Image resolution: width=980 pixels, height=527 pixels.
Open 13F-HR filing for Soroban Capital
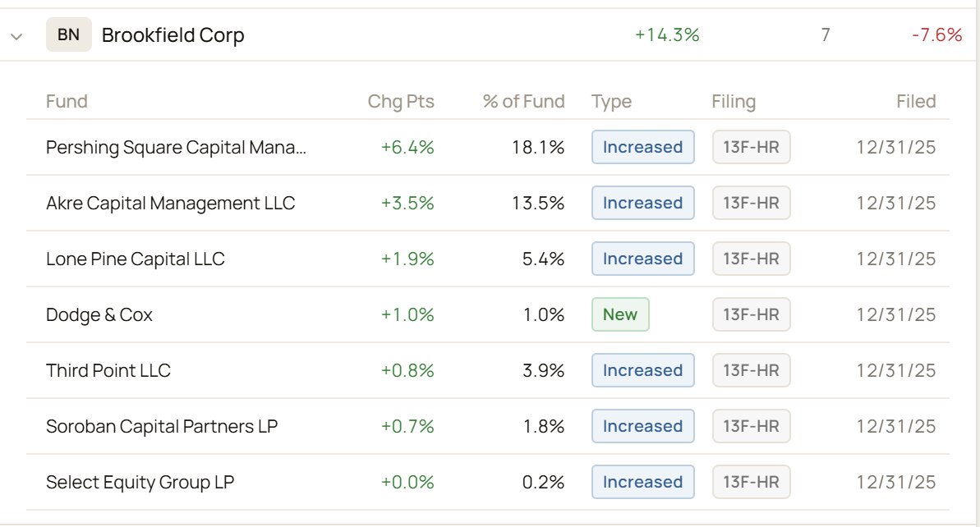pos(751,427)
